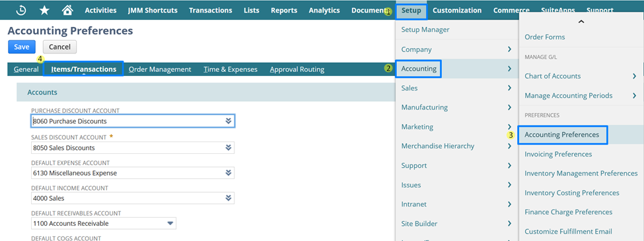Image resolution: width=644 pixels, height=241 pixels.
Task: Open the Recent Records clock icon
Action: click(x=21, y=11)
